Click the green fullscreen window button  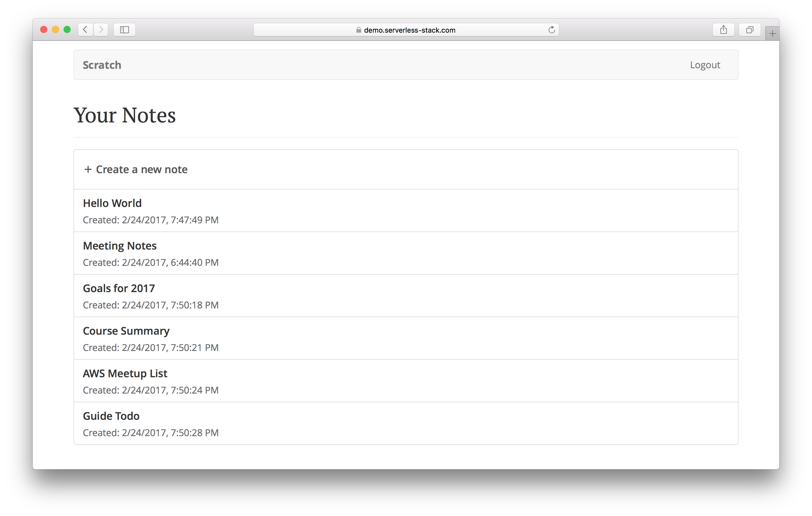(x=67, y=30)
